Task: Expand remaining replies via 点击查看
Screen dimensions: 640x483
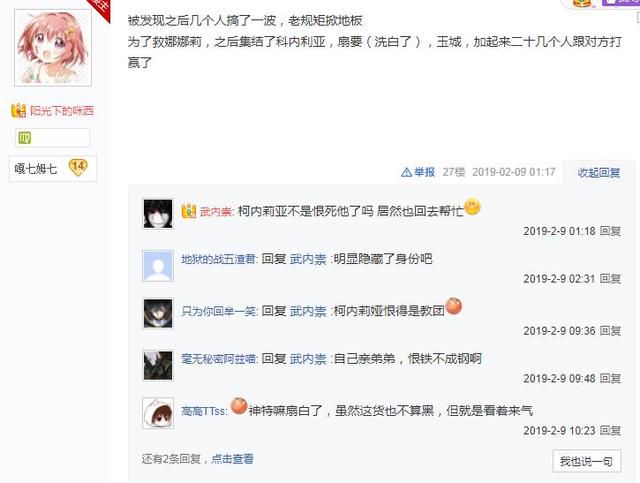Action: click(232, 459)
